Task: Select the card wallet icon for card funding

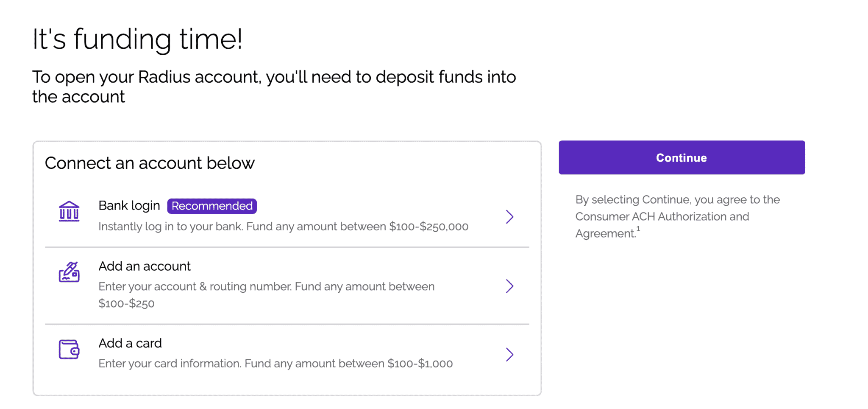Action: point(69,350)
